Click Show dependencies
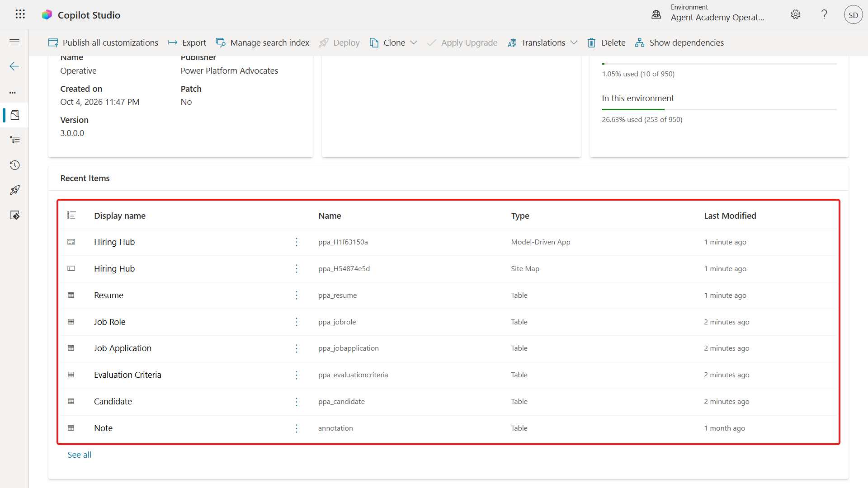The height and width of the screenshot is (488, 868). pos(679,42)
